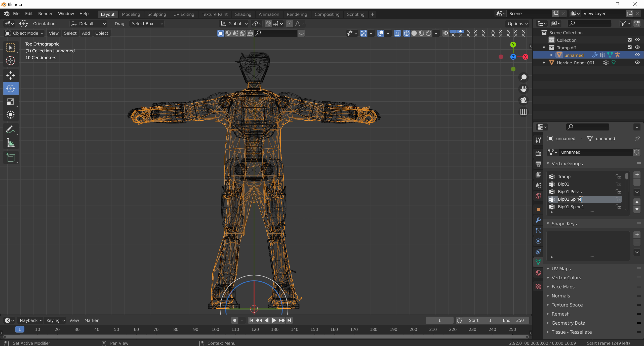Viewport: 644px width, 346px height.
Task: Uncheck Tramp.dff collection checkbox
Action: pyautogui.click(x=630, y=47)
